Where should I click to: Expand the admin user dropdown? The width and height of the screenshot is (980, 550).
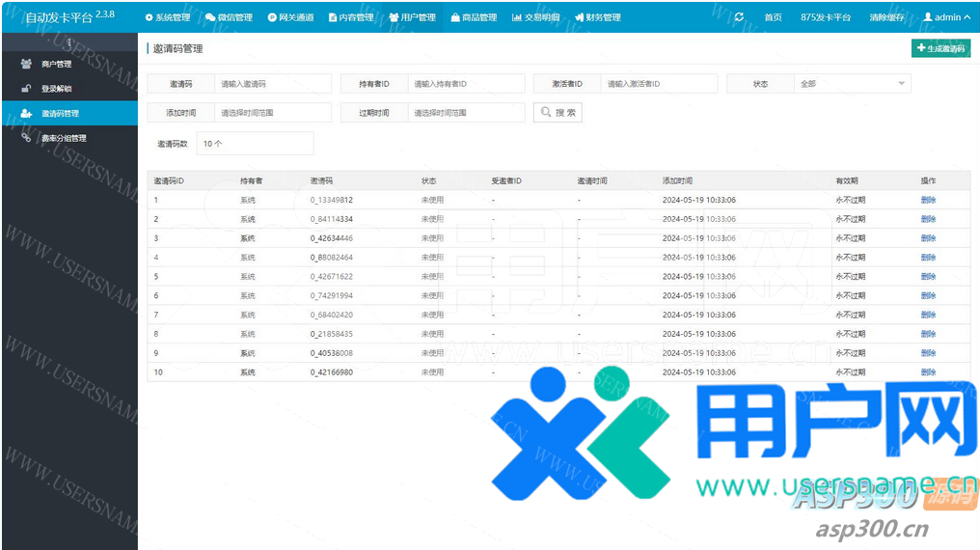tap(947, 17)
